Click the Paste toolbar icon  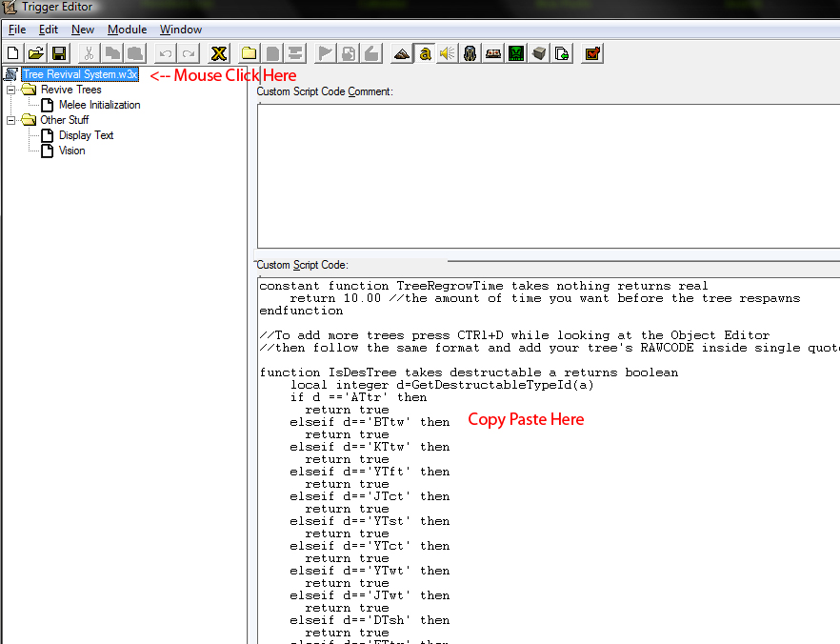135,53
